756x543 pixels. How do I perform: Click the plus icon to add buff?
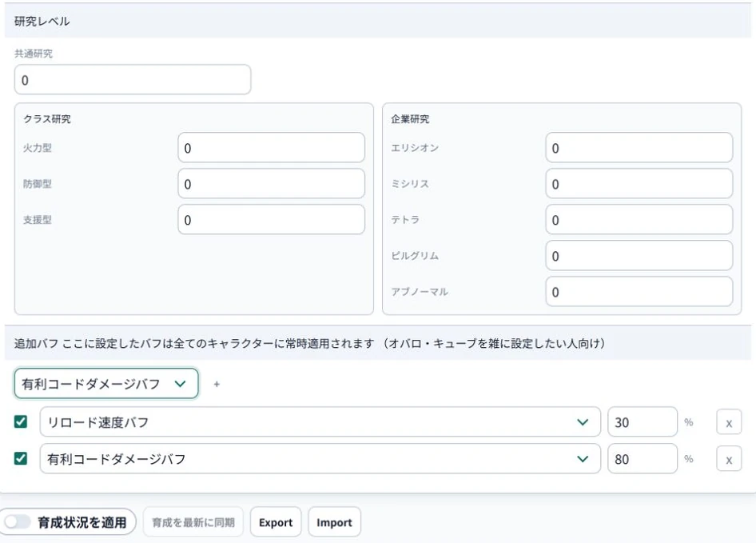[x=217, y=384]
